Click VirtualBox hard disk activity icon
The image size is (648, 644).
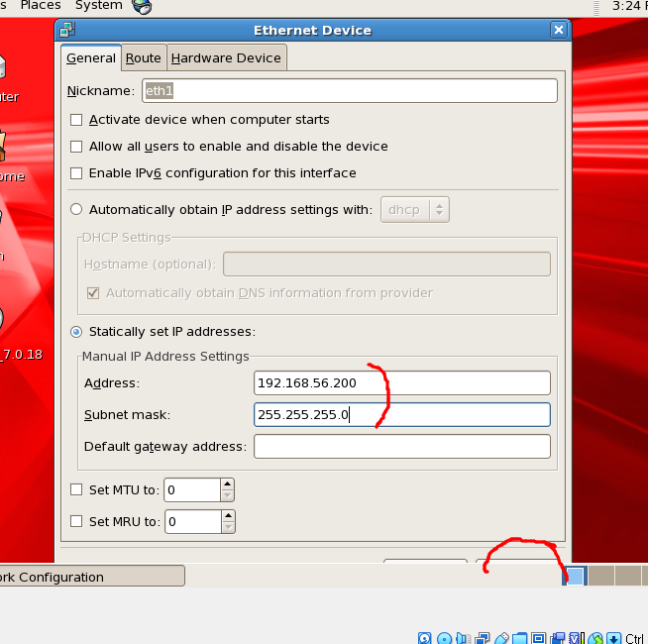pos(424,638)
